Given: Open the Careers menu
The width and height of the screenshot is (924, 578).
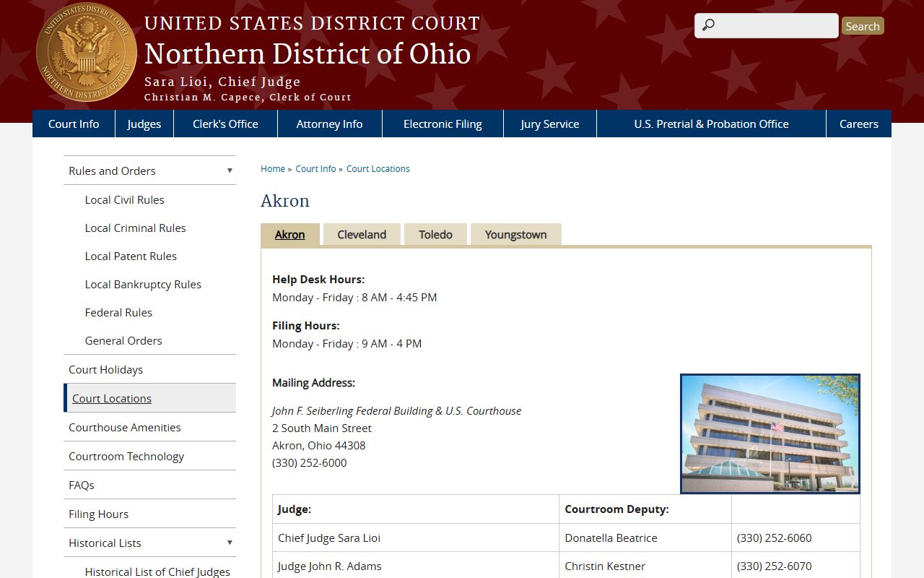Looking at the screenshot, I should (x=859, y=124).
